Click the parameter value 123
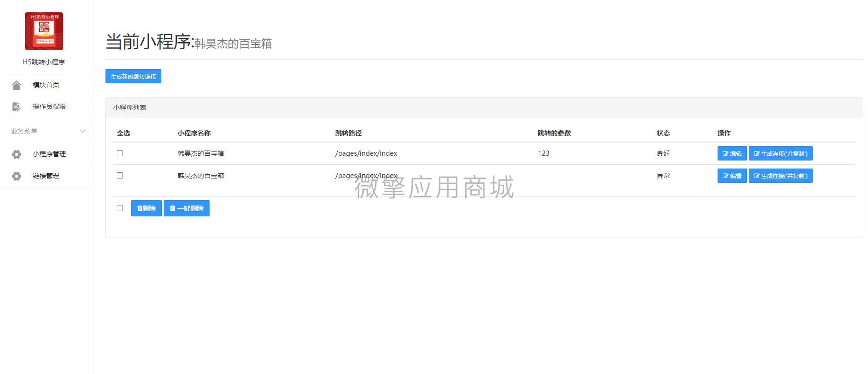 pos(544,153)
